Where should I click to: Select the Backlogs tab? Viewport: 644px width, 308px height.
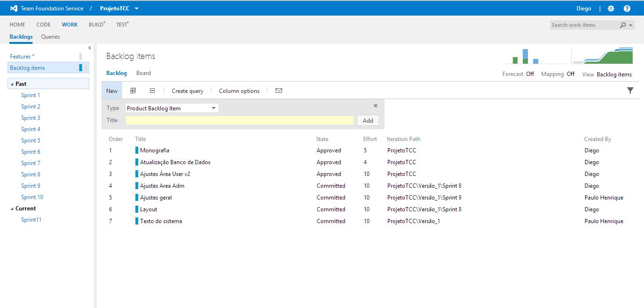[x=21, y=36]
